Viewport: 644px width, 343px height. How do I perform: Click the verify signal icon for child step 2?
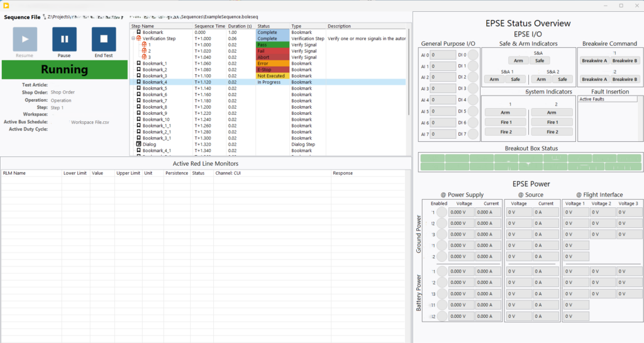point(144,51)
